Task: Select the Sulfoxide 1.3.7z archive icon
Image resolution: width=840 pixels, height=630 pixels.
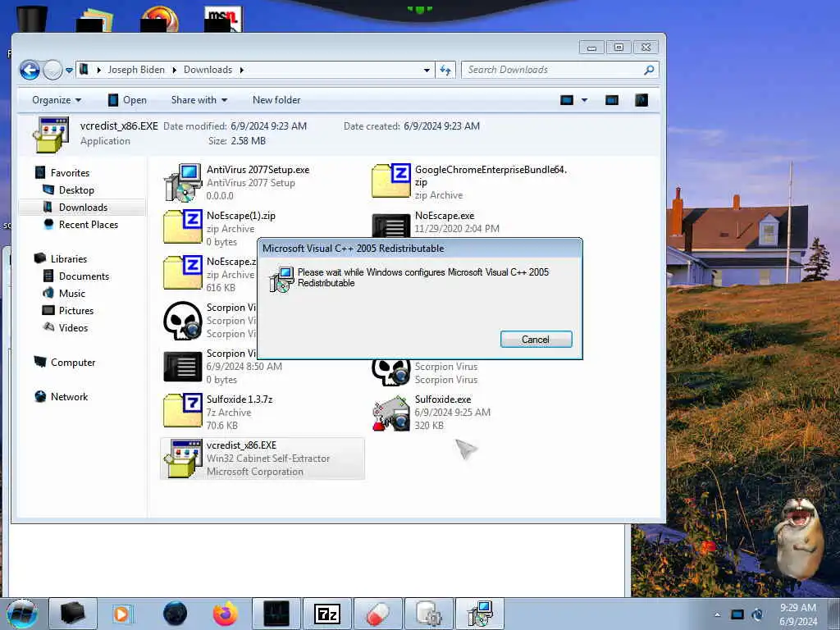Action: pos(183,410)
